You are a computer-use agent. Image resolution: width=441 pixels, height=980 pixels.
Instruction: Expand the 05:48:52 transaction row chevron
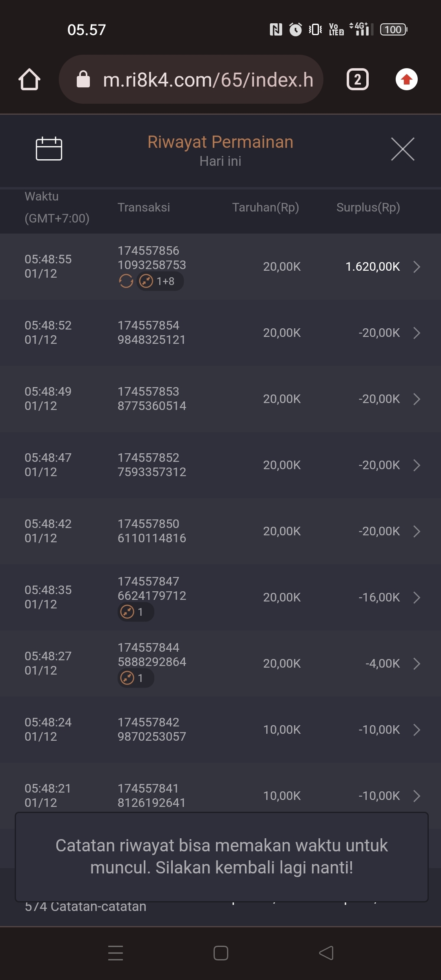(416, 333)
